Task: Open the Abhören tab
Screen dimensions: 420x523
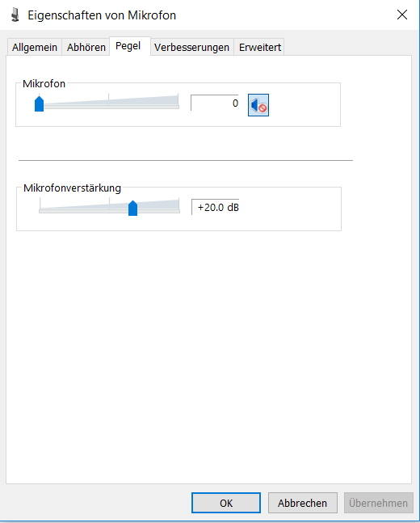Action: pyautogui.click(x=86, y=48)
